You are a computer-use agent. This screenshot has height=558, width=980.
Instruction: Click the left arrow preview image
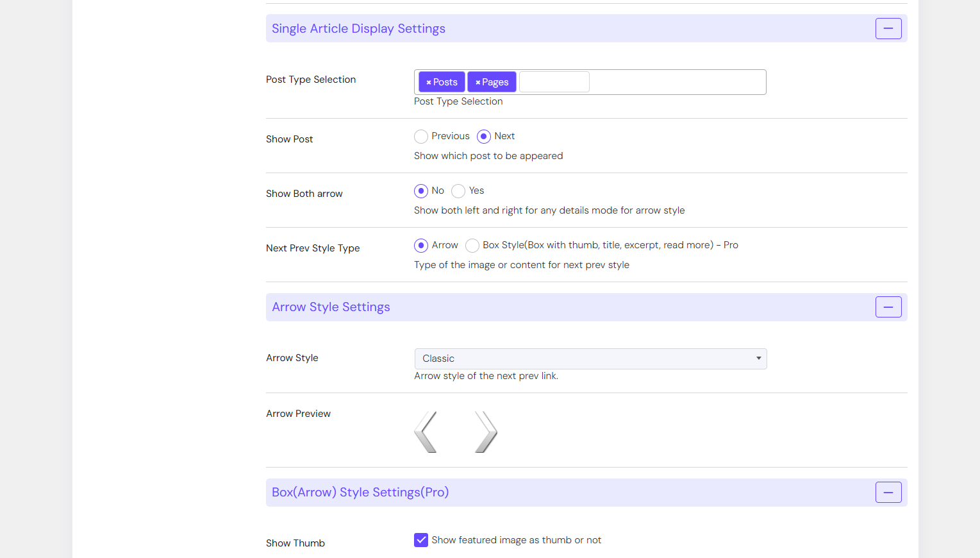coord(426,432)
